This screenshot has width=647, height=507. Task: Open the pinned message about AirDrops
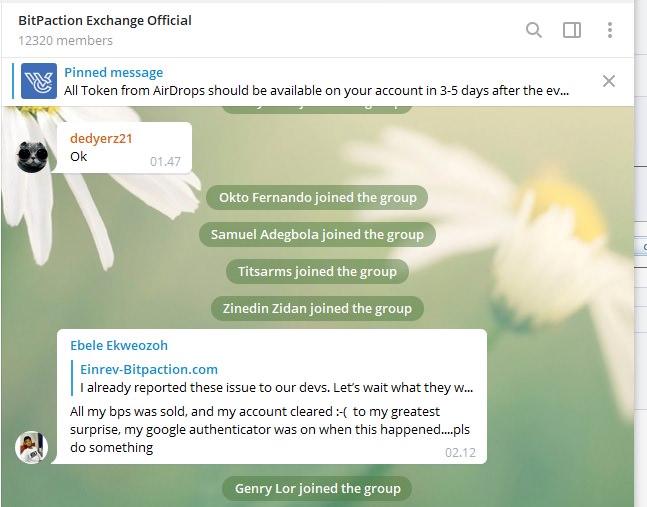click(x=316, y=82)
